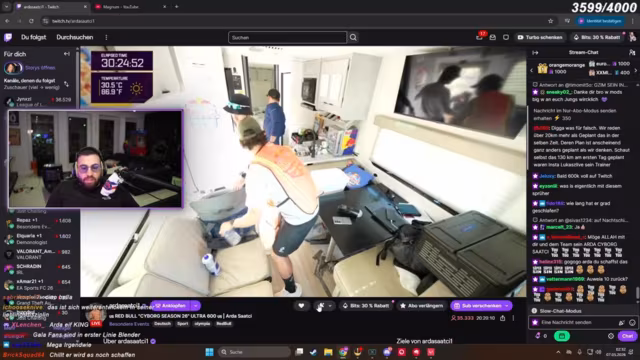Click top bar Bits 30 % Rabatt button

coord(597,38)
